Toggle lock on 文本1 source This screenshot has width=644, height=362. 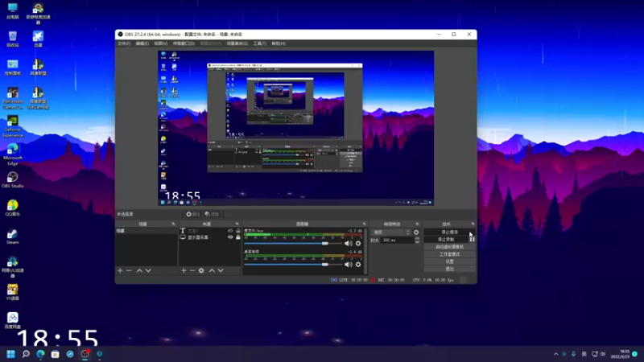point(237,231)
